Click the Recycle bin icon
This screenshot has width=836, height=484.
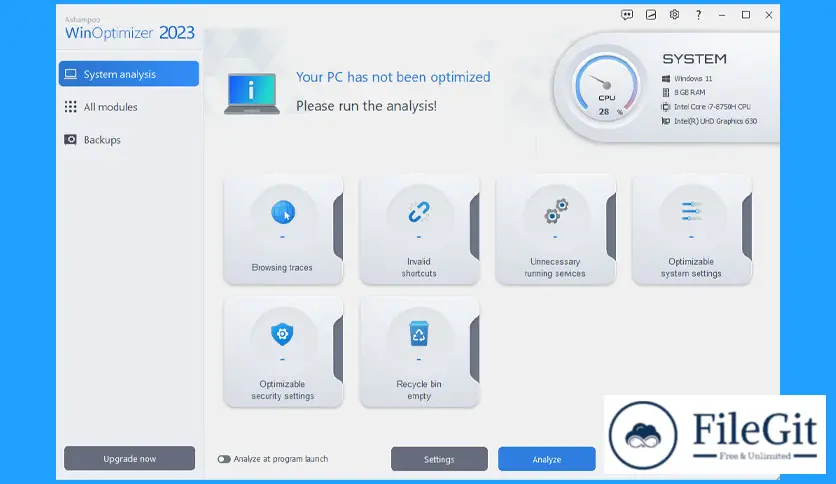(419, 334)
